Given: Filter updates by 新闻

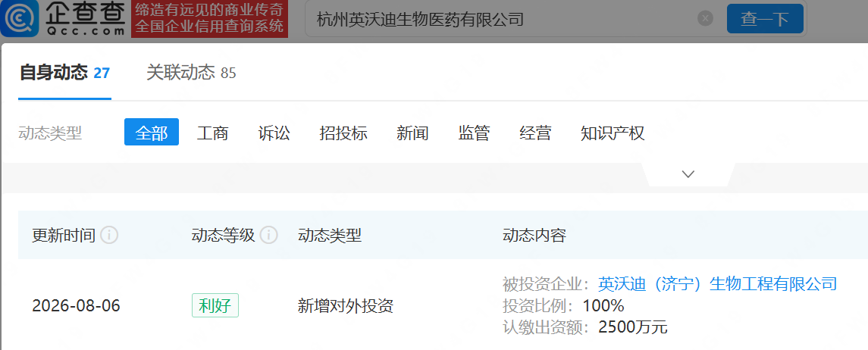Looking at the screenshot, I should coord(412,133).
